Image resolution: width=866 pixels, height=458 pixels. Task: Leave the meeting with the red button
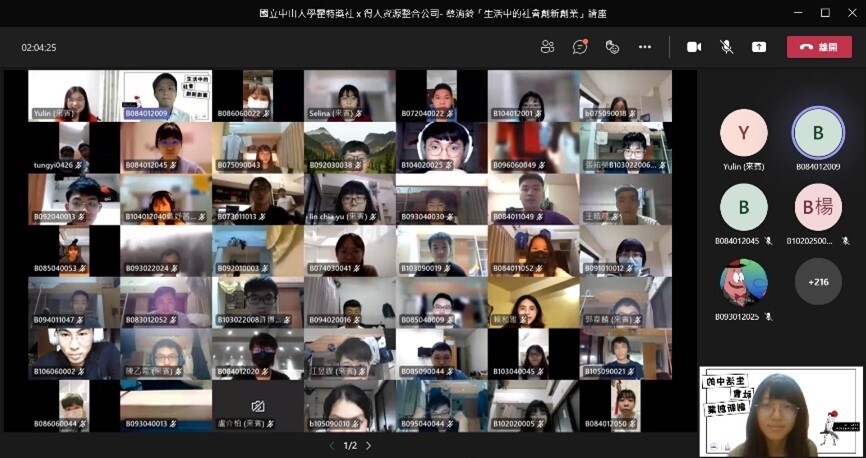[819, 47]
